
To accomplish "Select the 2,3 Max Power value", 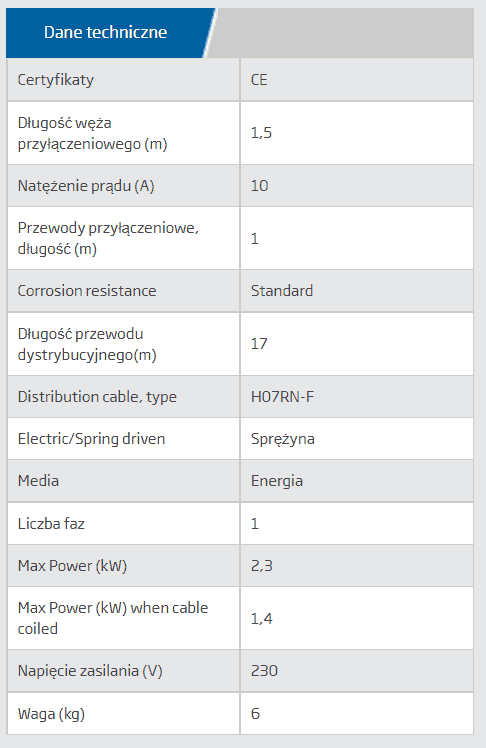I will click(262, 566).
